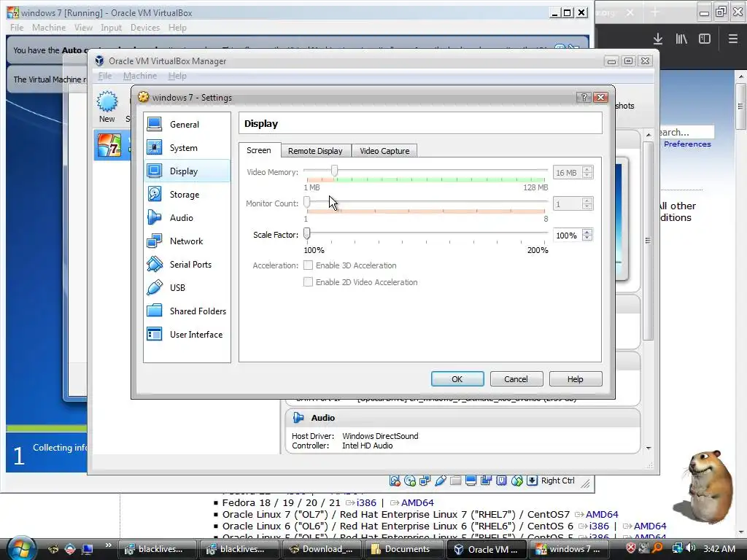
Task: Switch to the Remote Display tab
Action: click(x=315, y=151)
